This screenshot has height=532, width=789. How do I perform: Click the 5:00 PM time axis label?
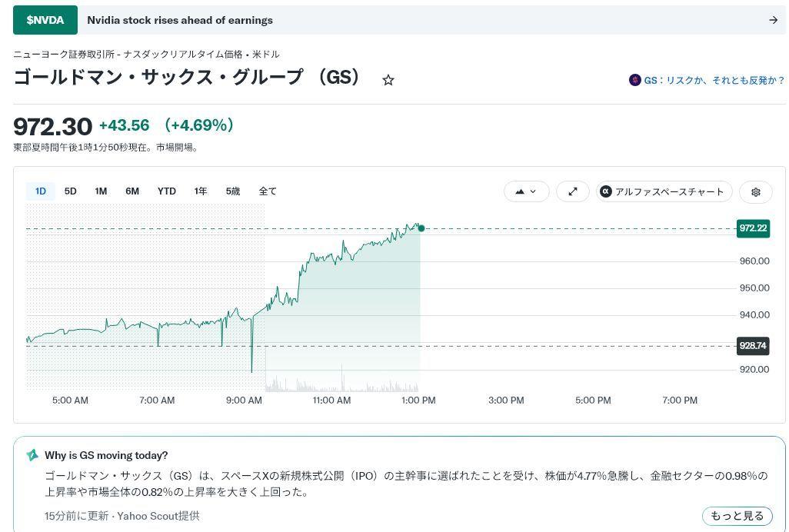coord(593,401)
